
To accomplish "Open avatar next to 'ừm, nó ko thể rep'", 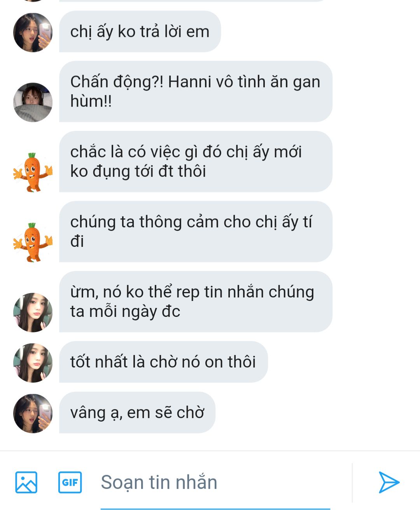I will coord(33,312).
